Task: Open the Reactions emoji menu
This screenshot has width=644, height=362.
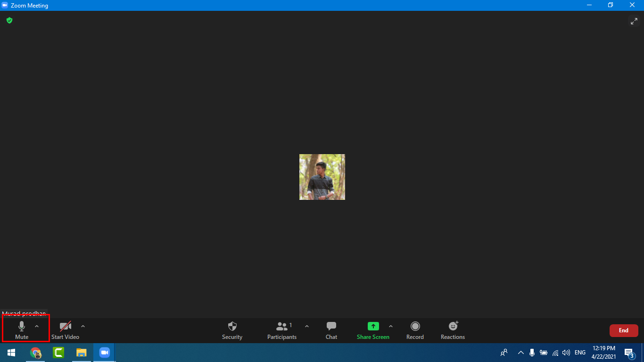Action: pyautogui.click(x=453, y=327)
